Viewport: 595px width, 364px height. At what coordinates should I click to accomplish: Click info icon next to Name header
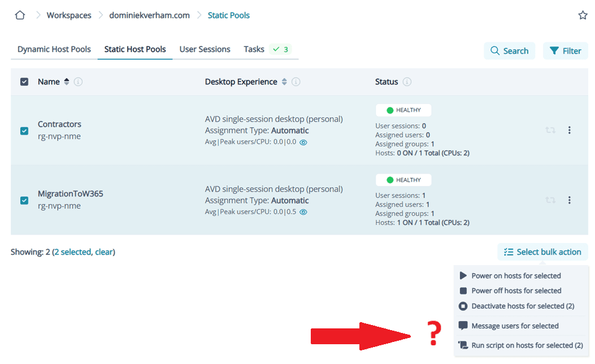click(x=78, y=82)
